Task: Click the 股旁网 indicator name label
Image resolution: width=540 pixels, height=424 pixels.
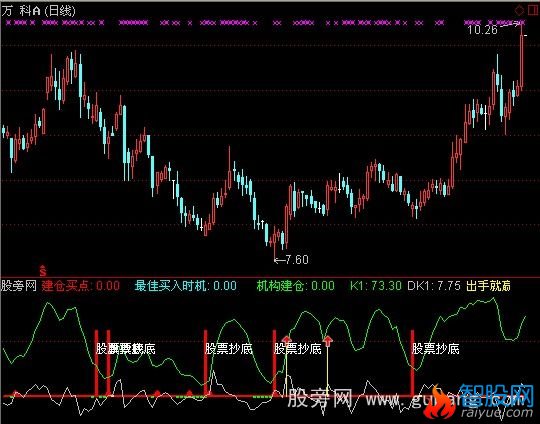Action: pyautogui.click(x=19, y=286)
